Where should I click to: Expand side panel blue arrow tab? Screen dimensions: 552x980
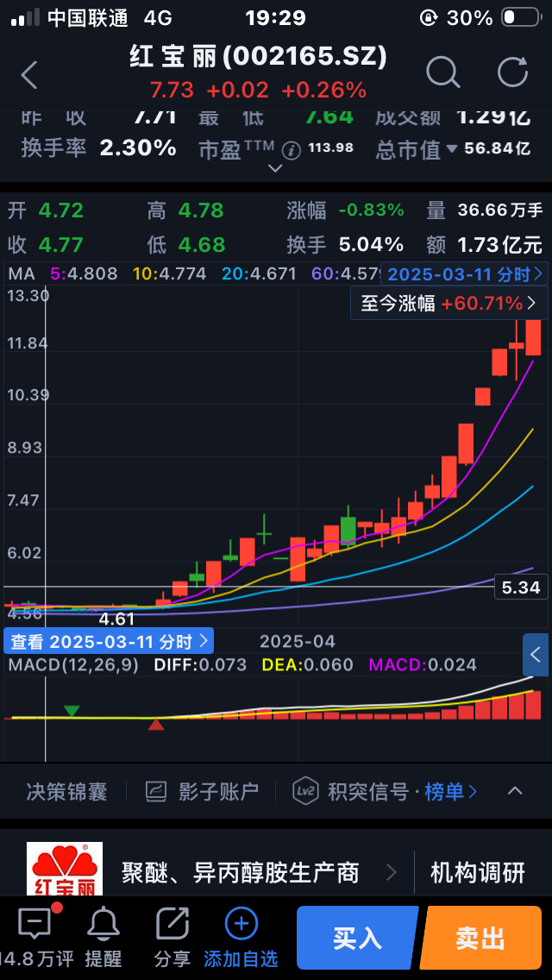coord(536,655)
